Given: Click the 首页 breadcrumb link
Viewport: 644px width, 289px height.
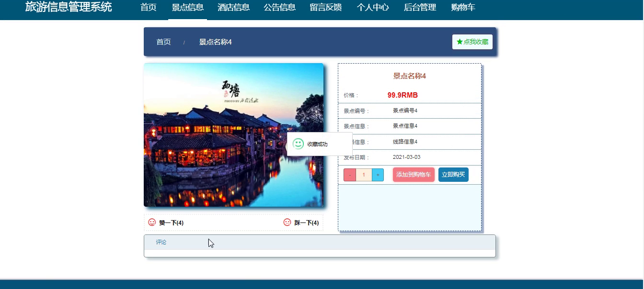Looking at the screenshot, I should tap(163, 42).
